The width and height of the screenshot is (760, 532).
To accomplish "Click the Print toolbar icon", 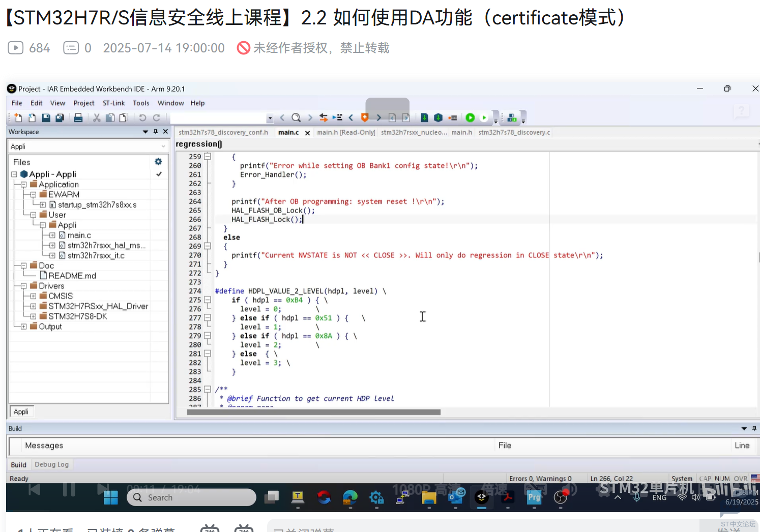I will click(x=78, y=118).
